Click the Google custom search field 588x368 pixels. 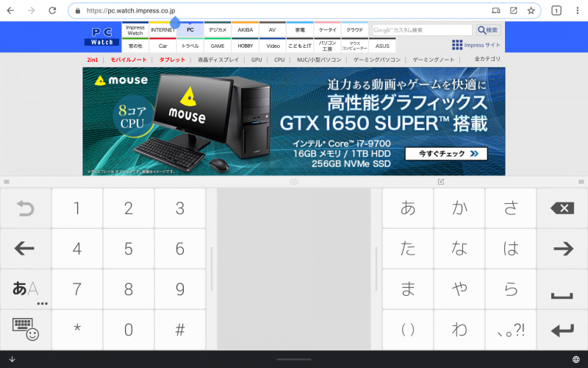(422, 30)
